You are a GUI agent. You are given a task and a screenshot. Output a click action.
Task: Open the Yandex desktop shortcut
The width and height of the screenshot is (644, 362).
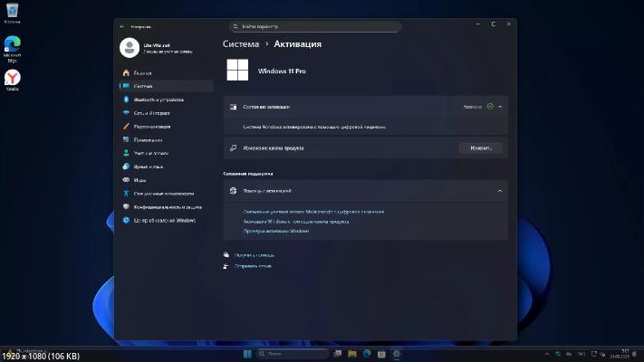13,80
